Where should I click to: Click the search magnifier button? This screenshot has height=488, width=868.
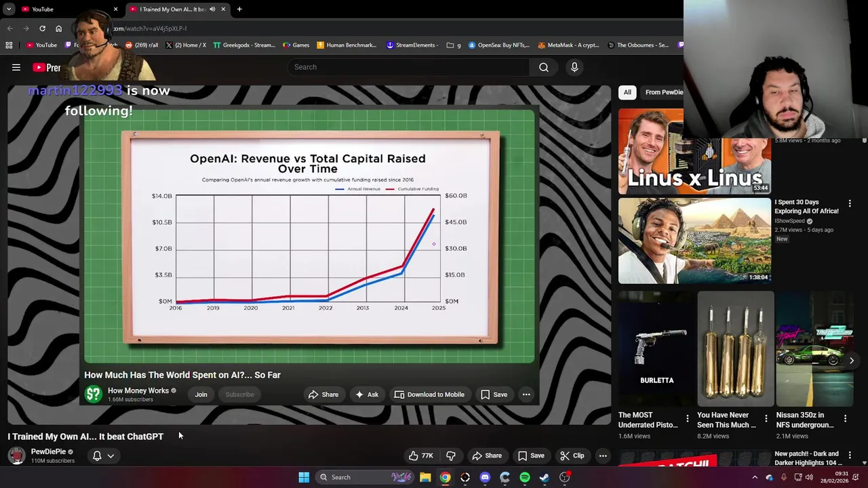(544, 67)
